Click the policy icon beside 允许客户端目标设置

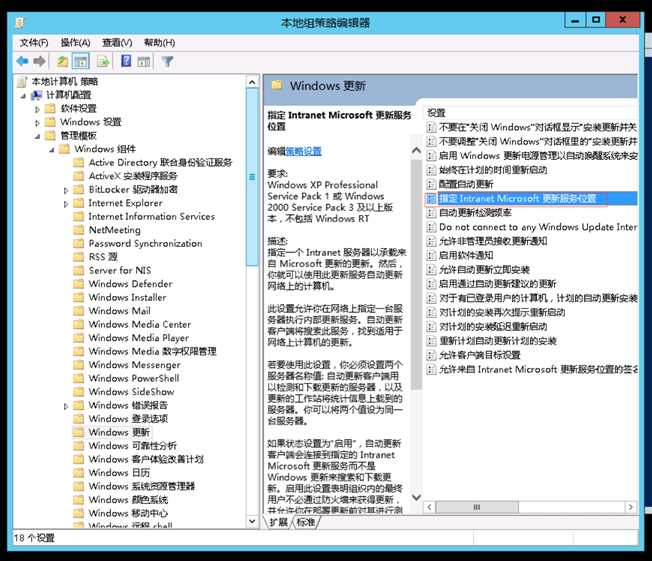(432, 355)
